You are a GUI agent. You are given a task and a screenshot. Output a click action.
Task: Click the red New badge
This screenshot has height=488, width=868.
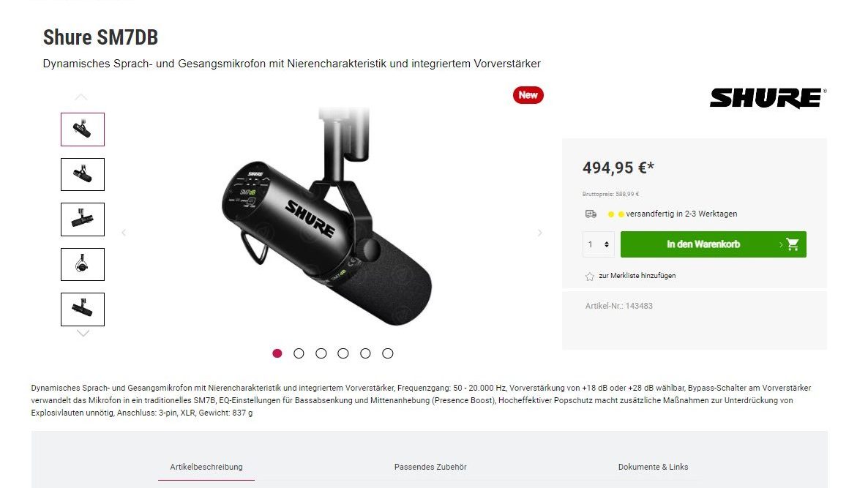pos(528,95)
